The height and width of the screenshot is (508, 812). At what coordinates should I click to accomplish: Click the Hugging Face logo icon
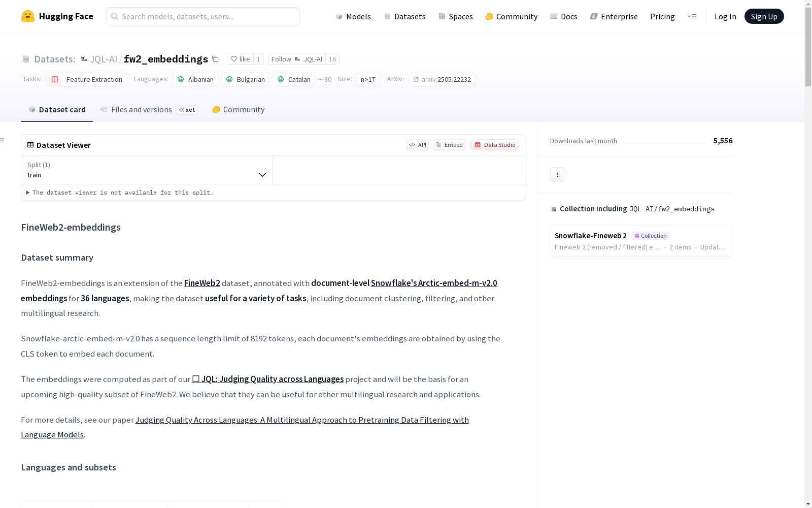pos(28,16)
